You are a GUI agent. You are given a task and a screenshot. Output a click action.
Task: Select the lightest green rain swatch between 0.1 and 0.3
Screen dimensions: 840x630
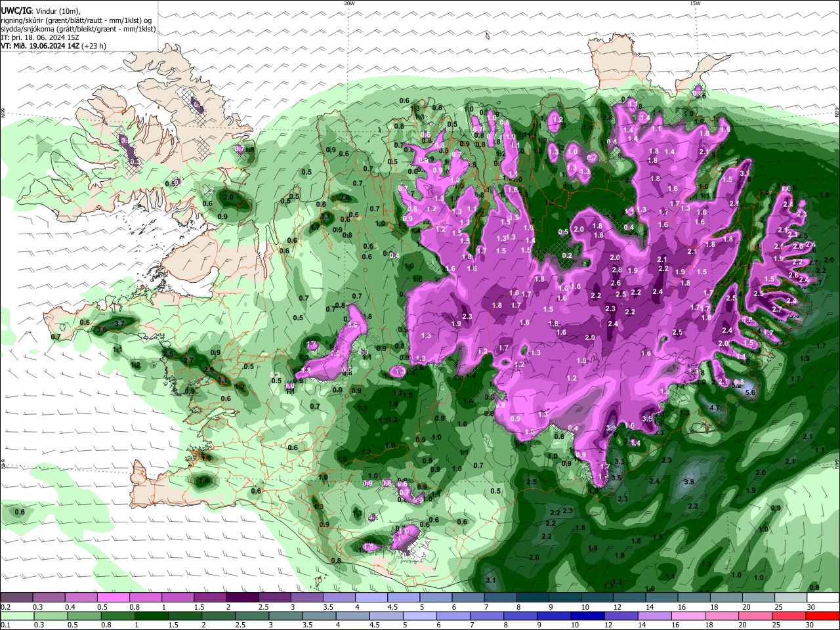point(17,616)
